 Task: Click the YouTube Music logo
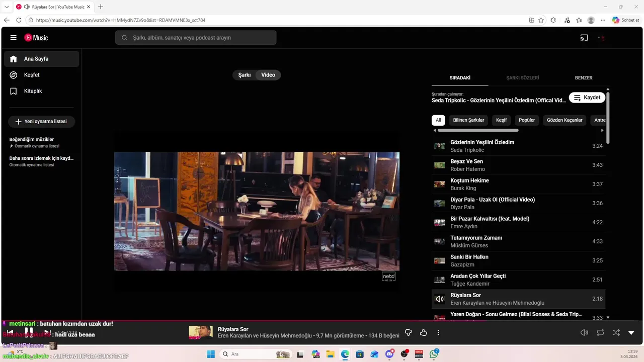(36, 38)
